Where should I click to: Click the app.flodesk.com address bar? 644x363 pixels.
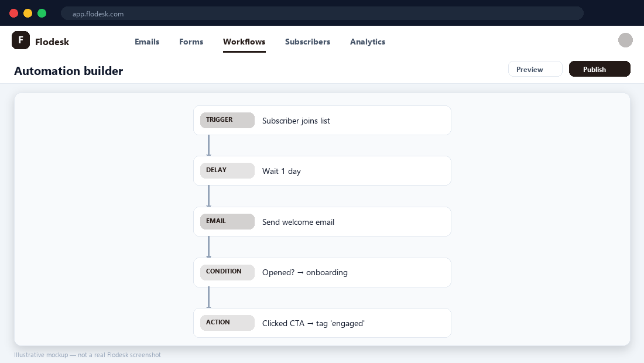[322, 13]
